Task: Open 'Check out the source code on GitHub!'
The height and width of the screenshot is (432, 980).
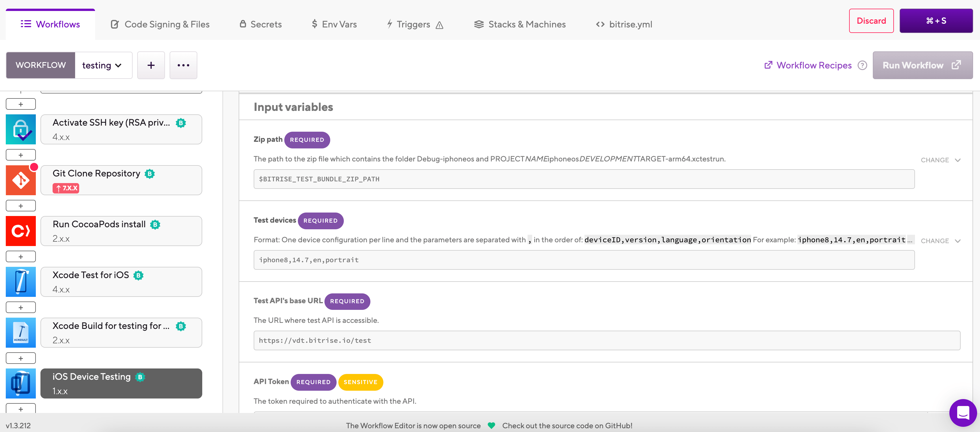Action: tap(567, 426)
